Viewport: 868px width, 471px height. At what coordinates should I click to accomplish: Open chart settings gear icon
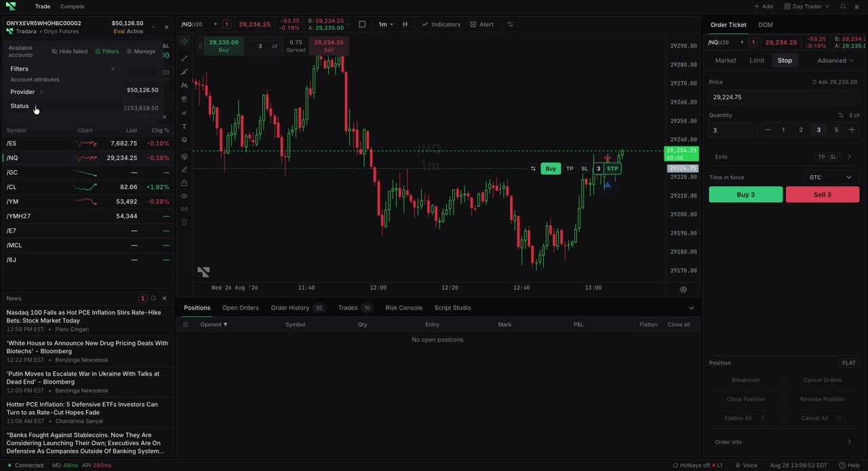683,289
